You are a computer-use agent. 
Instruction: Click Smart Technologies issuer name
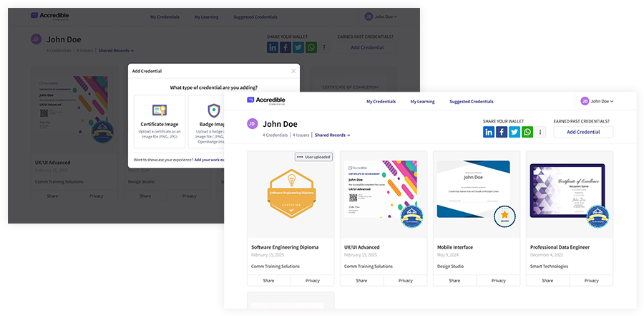(549, 267)
